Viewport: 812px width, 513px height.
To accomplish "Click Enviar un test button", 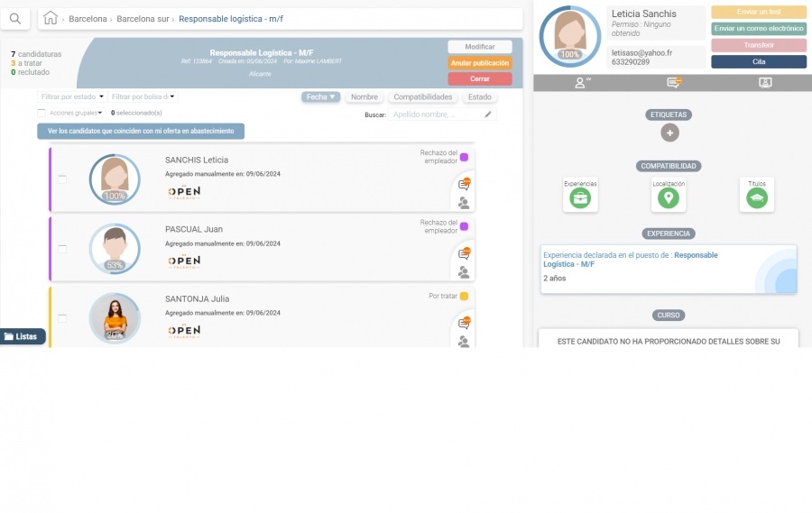I will (x=759, y=12).
